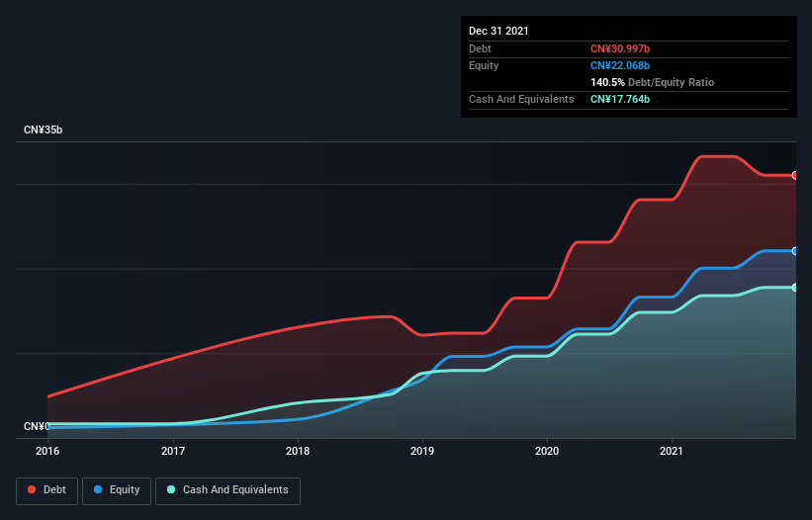
Task: Click the Debt label in the tooltip
Action: pyautogui.click(x=480, y=48)
